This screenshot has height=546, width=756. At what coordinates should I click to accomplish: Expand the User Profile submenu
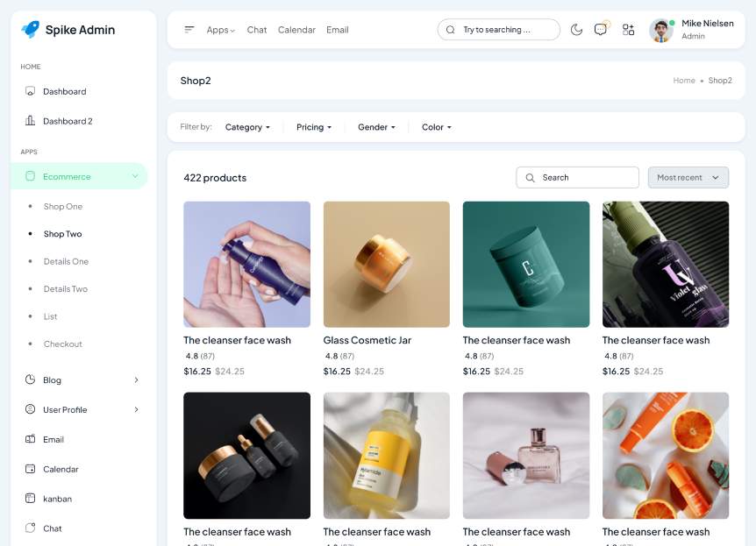point(136,409)
